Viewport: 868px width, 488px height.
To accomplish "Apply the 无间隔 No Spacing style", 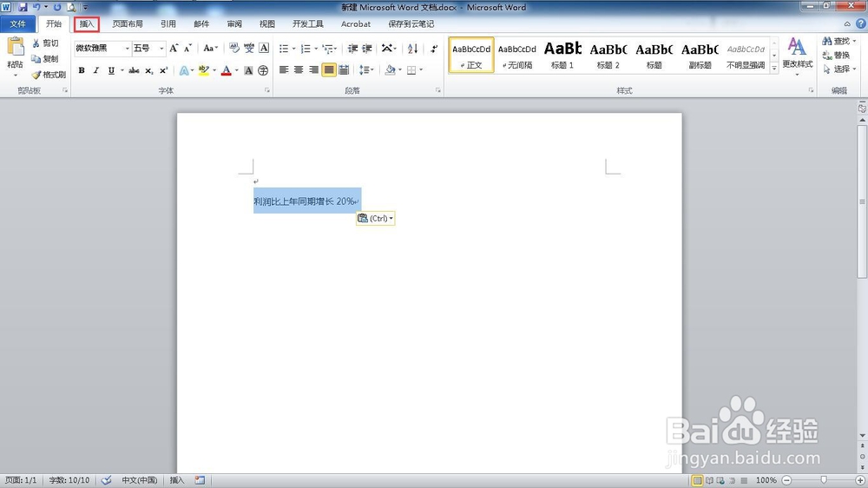I will point(517,55).
